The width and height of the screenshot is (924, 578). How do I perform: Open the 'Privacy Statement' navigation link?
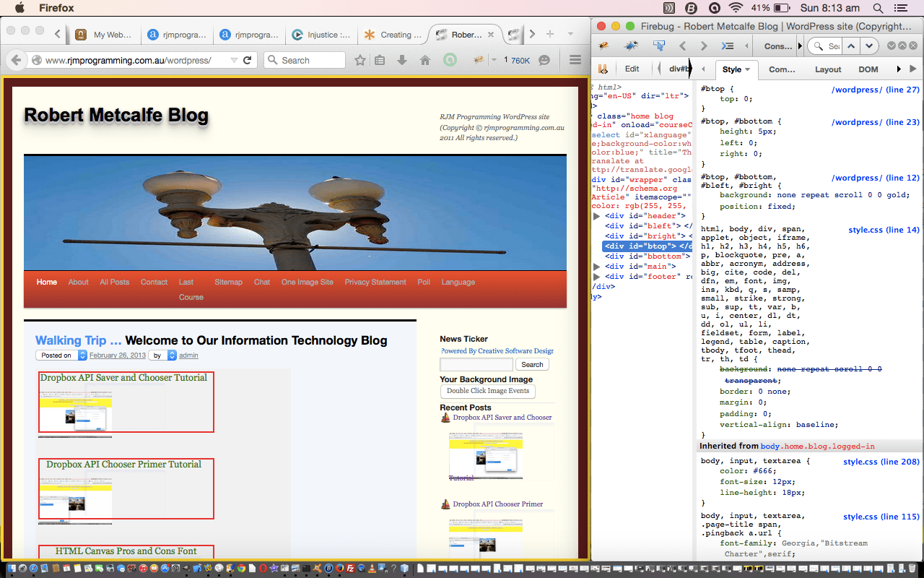[375, 282]
